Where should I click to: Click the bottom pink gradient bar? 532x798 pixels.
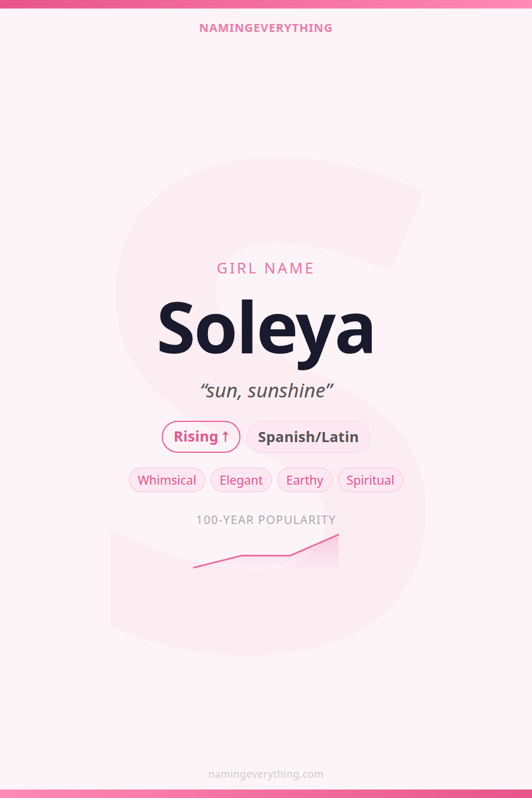pos(266,794)
